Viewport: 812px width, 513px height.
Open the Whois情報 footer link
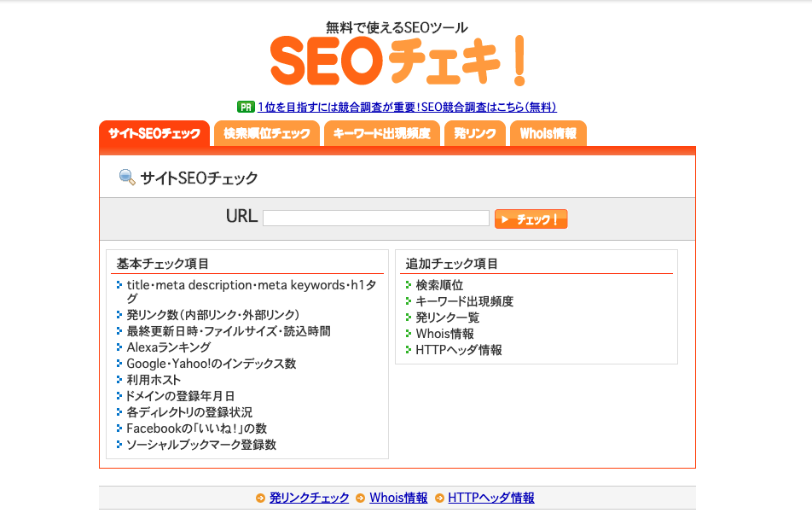pos(398,498)
